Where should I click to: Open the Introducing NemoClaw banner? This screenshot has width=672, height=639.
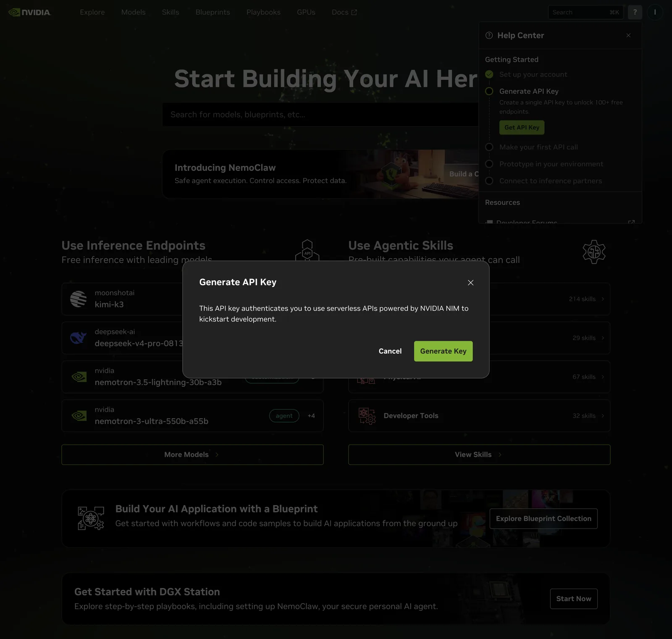point(320,174)
